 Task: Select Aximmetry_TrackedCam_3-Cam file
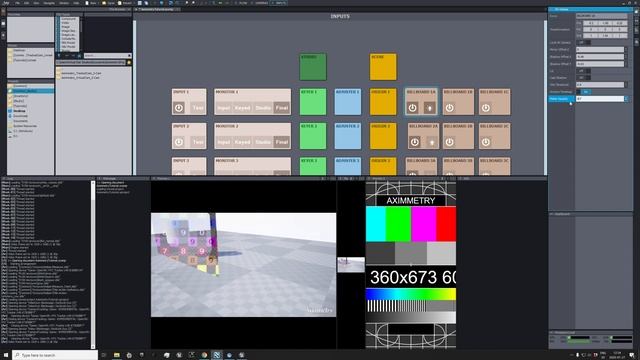point(80,73)
